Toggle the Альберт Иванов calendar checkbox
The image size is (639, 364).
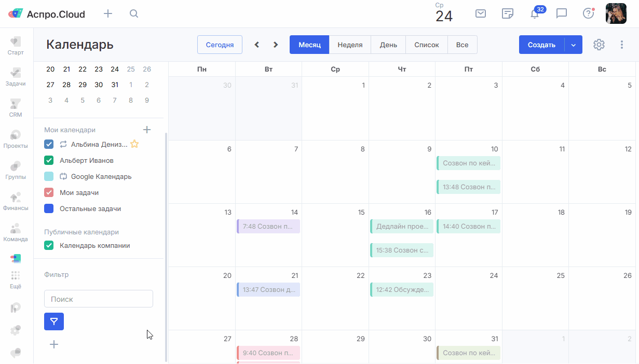(49, 160)
